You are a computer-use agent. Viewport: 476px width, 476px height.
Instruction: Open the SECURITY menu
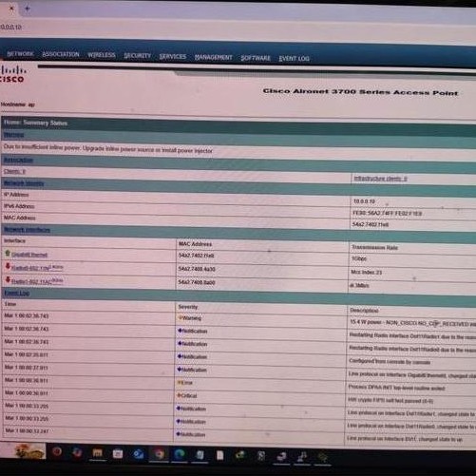(x=138, y=56)
